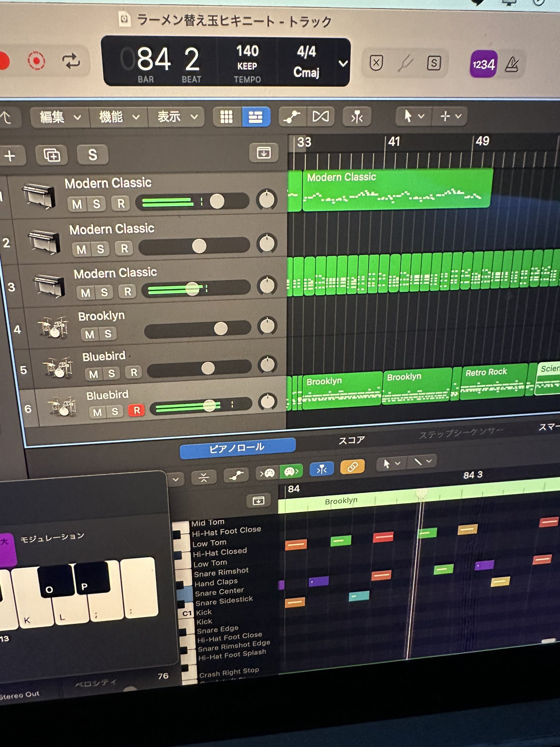Open the secondary plus tool dropdown
This screenshot has height=747, width=560.
450,116
